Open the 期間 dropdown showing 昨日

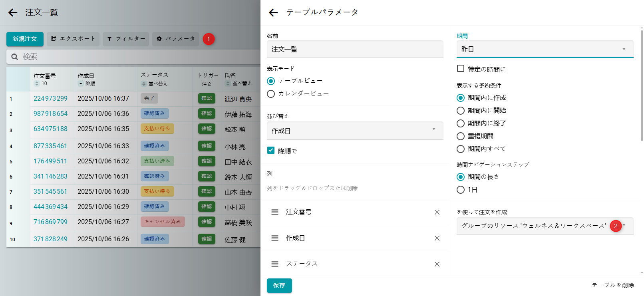(x=545, y=49)
